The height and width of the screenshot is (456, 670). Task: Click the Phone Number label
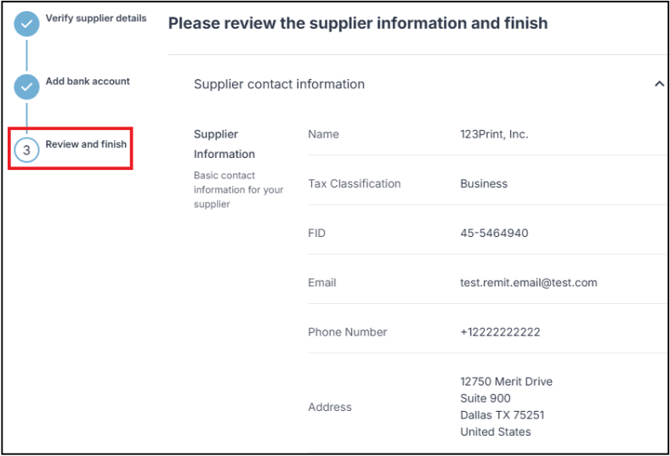(347, 332)
